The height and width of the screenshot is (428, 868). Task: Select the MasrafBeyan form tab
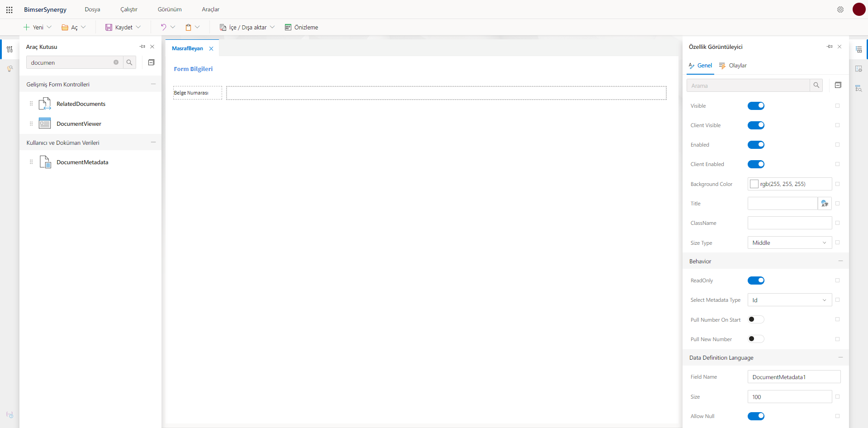(187, 48)
